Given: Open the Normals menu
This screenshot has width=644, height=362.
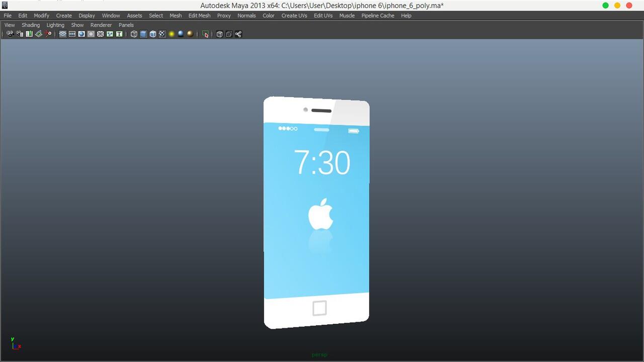Looking at the screenshot, I should 247,16.
